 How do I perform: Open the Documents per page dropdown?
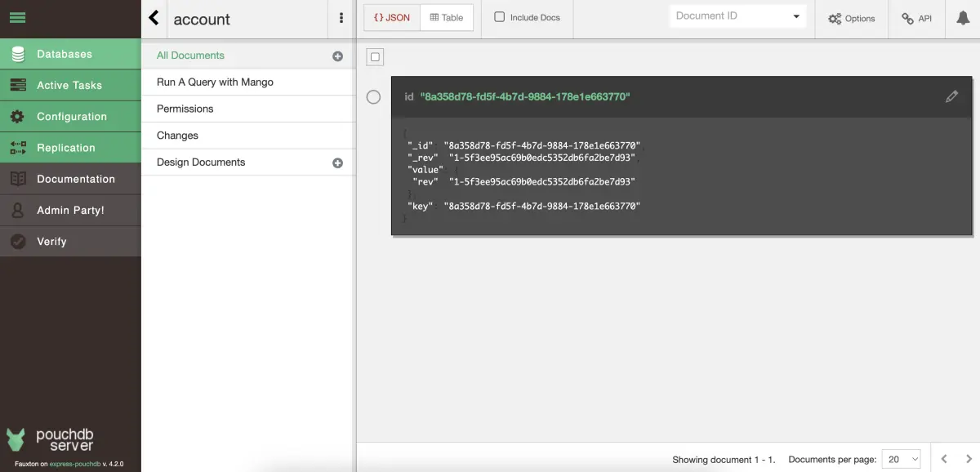(x=901, y=459)
